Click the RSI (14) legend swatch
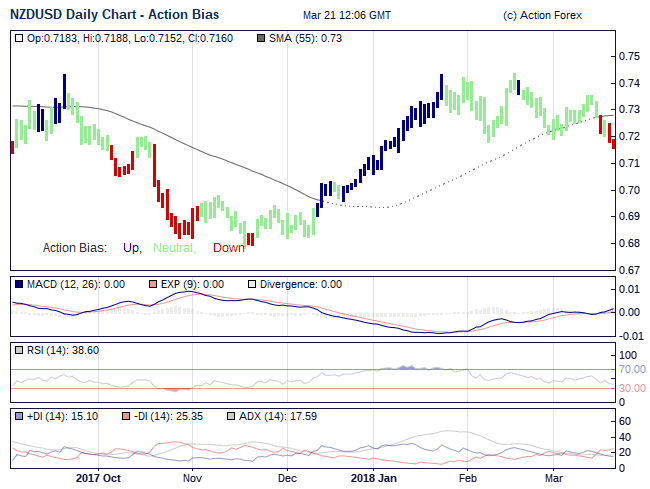The image size is (650, 489). pyautogui.click(x=19, y=350)
